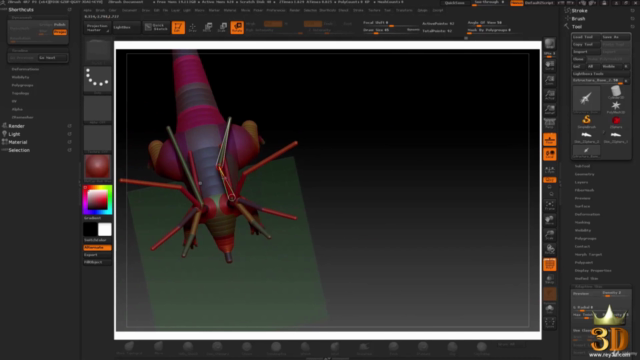Click the Copy Tool button
The image size is (640, 360).
586,44
